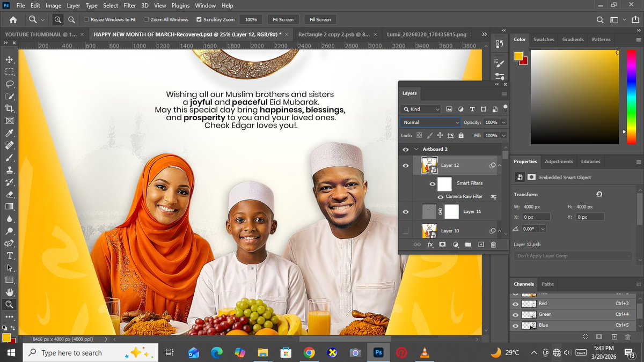
Task: Select the Lasso tool
Action: (x=9, y=84)
